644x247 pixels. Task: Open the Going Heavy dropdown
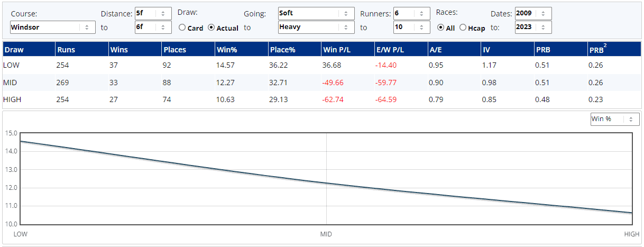coord(316,27)
